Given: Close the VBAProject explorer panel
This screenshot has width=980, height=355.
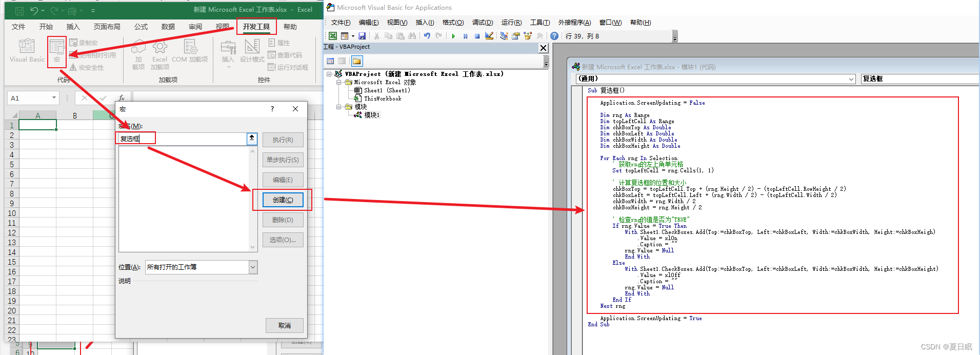Looking at the screenshot, I should pyautogui.click(x=543, y=48).
